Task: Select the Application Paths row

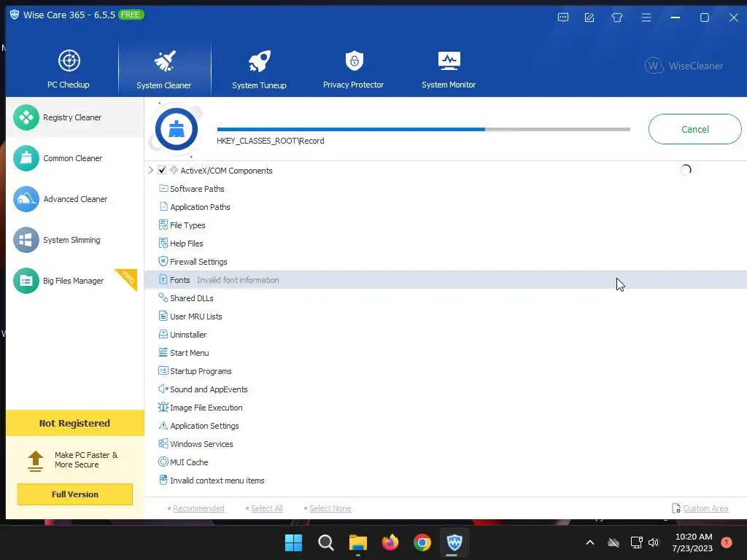Action: 446,206
